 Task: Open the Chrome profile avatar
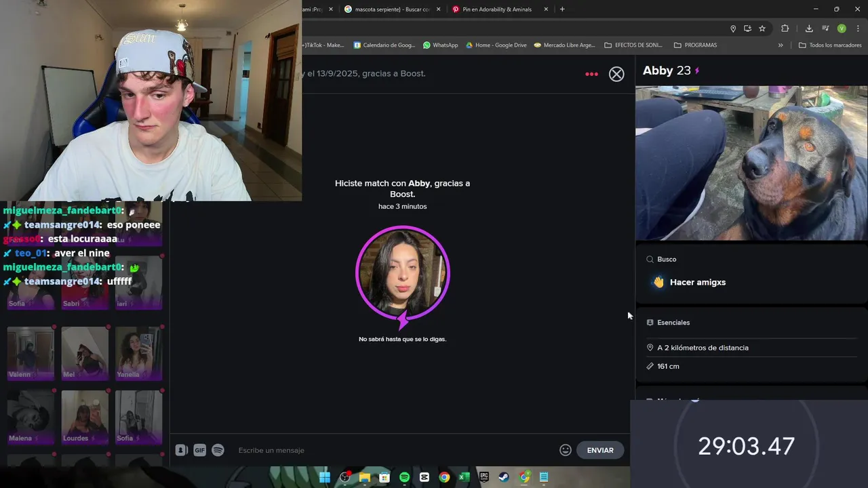[x=842, y=28]
